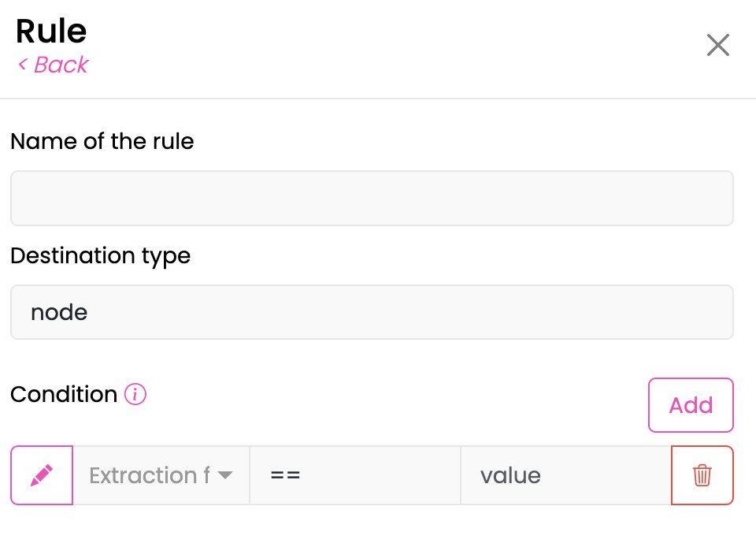Screen dimensions: 756x536
Task: Click the pink pencil edit icon
Action: tap(42, 475)
